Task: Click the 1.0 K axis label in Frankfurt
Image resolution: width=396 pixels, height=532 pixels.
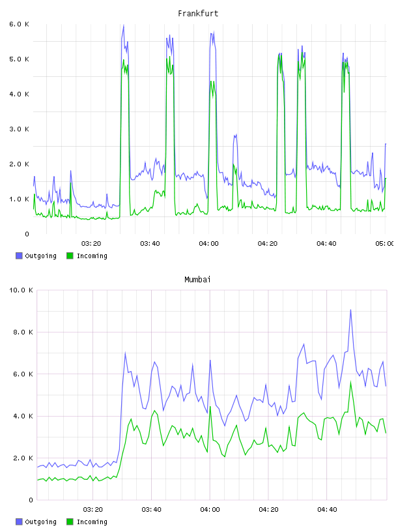Action: (x=20, y=199)
